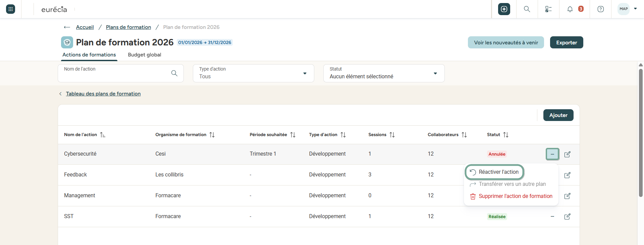The image size is (644, 245).
Task: Switch to Actions de formations tab
Action: pos(89,55)
